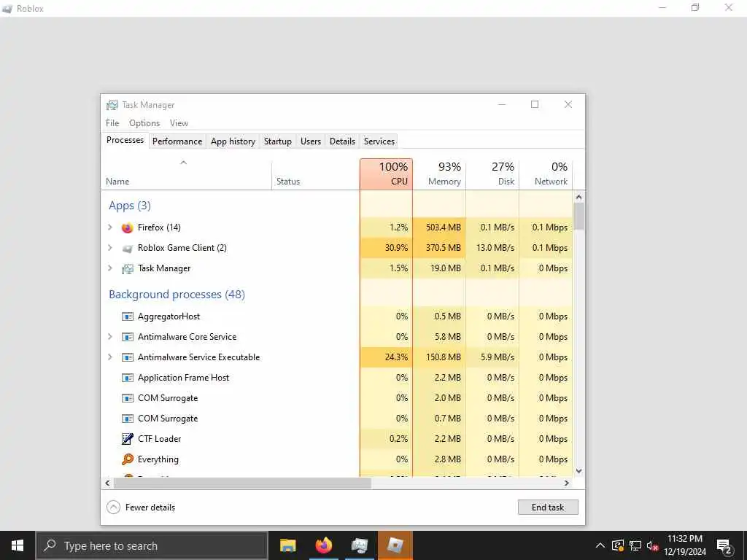Open File Explorer from the taskbar
Screen dimensions: 747x560
pyautogui.click(x=287, y=545)
